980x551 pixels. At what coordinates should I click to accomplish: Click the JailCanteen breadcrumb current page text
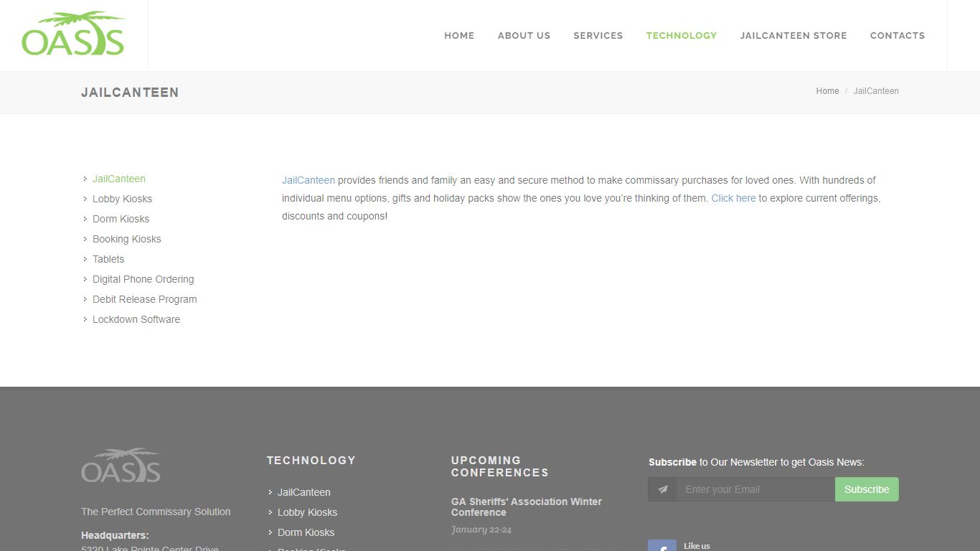coord(876,91)
